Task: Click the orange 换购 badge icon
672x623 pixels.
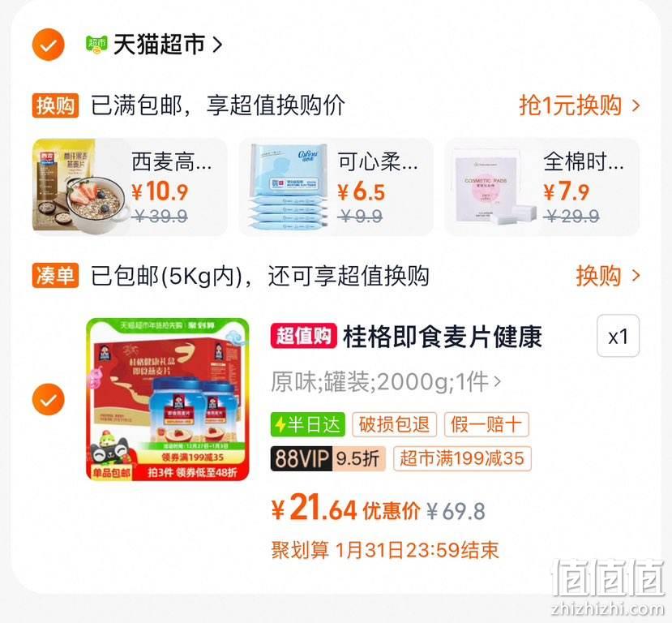Action: [55, 105]
